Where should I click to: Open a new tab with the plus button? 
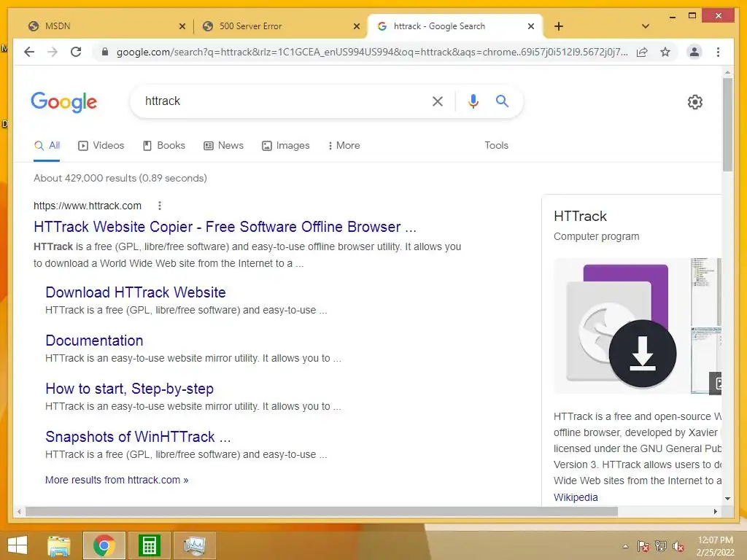tap(559, 26)
